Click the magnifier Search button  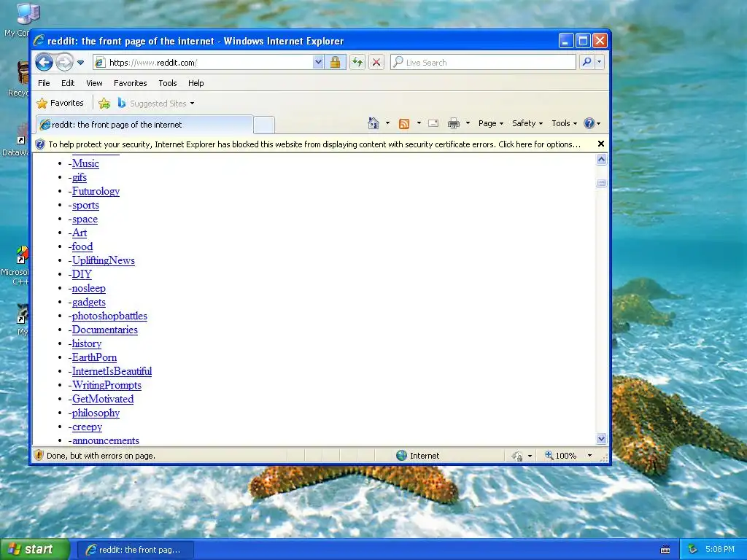(587, 63)
